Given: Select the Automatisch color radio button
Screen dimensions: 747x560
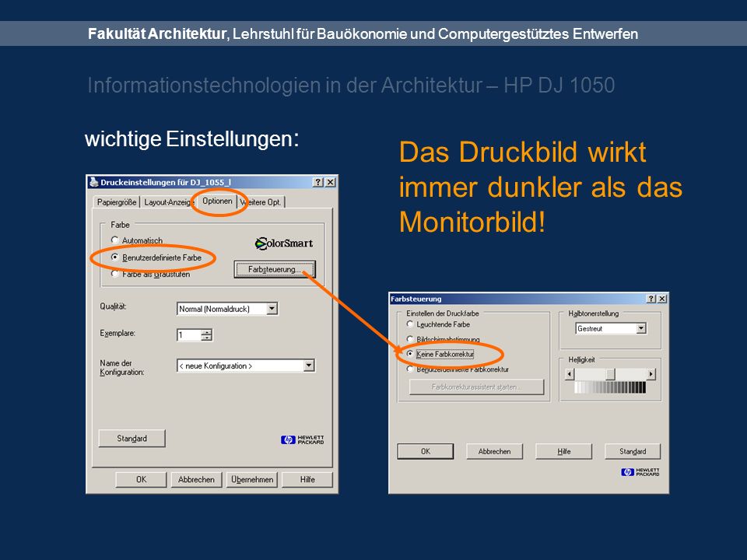Looking at the screenshot, I should point(114,240).
